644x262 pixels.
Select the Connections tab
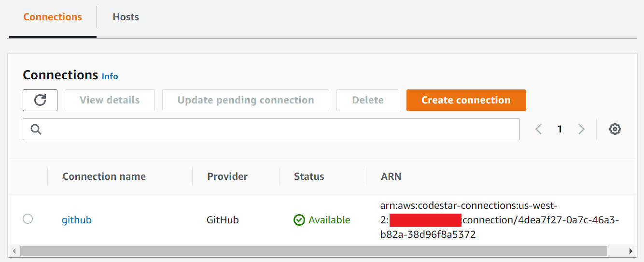(x=53, y=17)
